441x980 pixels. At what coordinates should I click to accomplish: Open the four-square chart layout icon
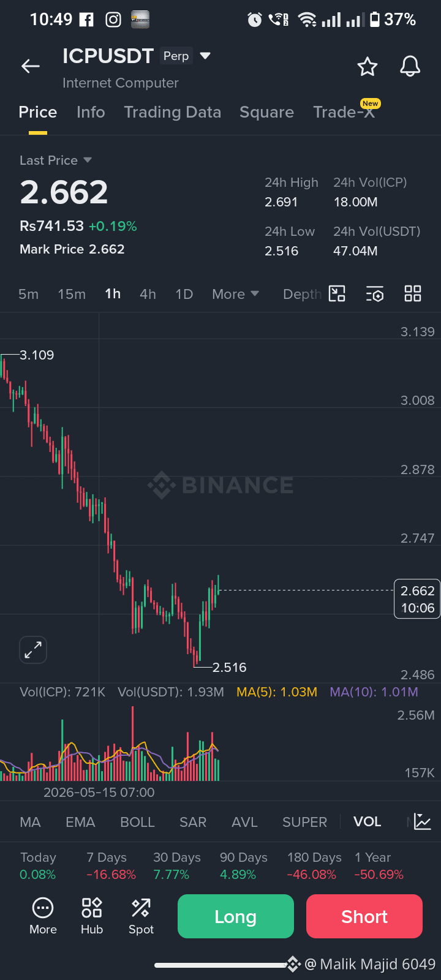(x=413, y=294)
